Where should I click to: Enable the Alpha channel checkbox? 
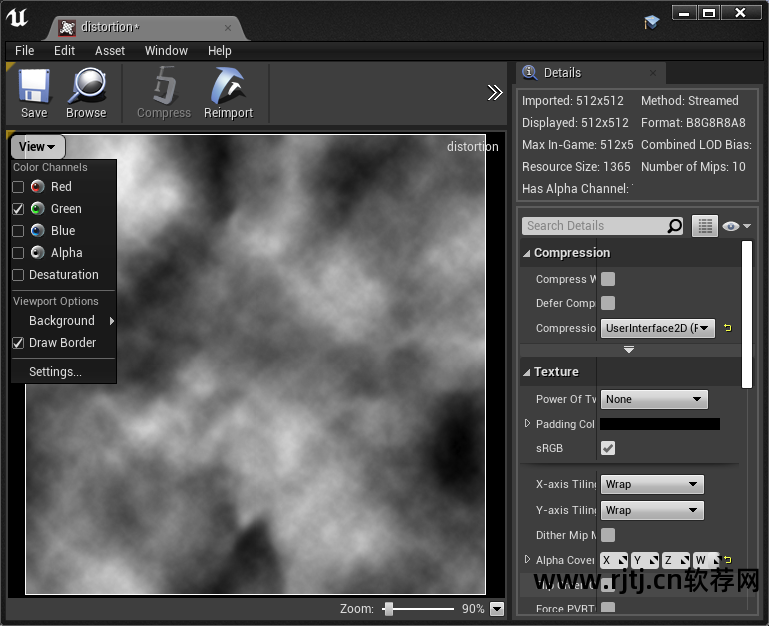(18, 253)
